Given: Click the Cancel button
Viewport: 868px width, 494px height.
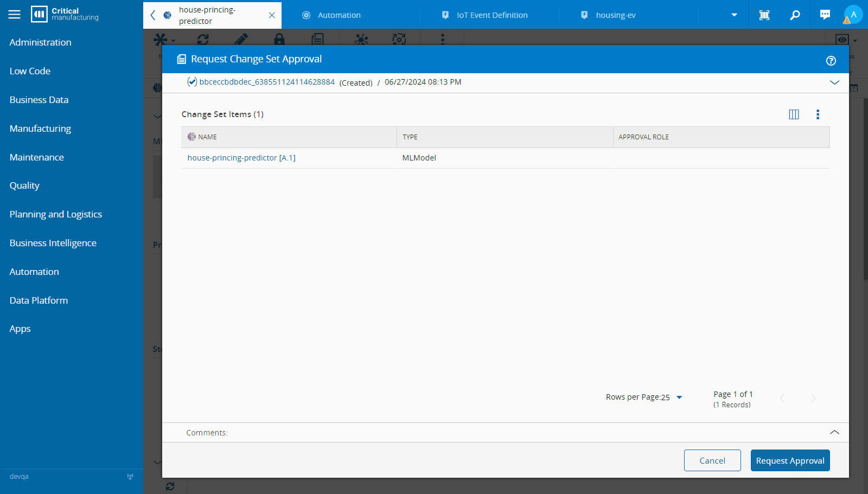Looking at the screenshot, I should pos(712,460).
